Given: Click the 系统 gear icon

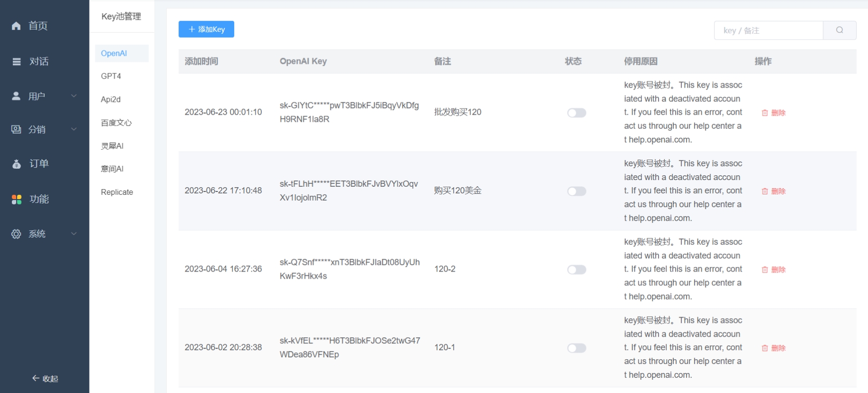Looking at the screenshot, I should tap(16, 234).
